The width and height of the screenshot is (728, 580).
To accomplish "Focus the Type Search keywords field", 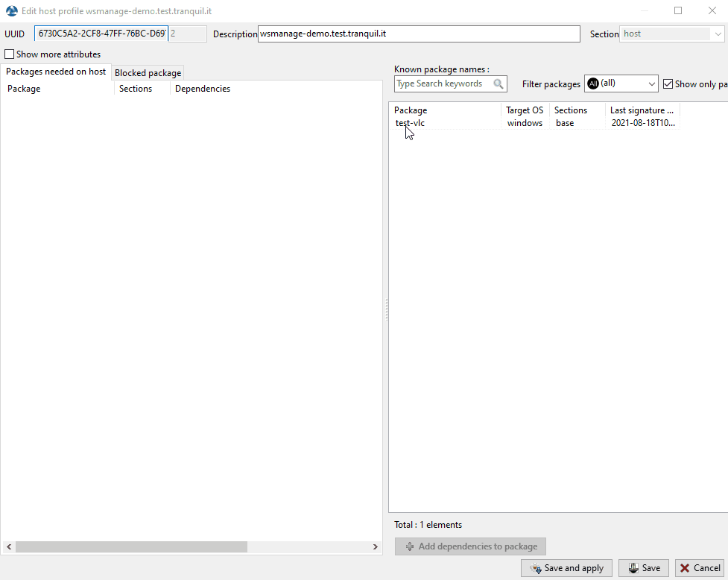I will pos(443,84).
